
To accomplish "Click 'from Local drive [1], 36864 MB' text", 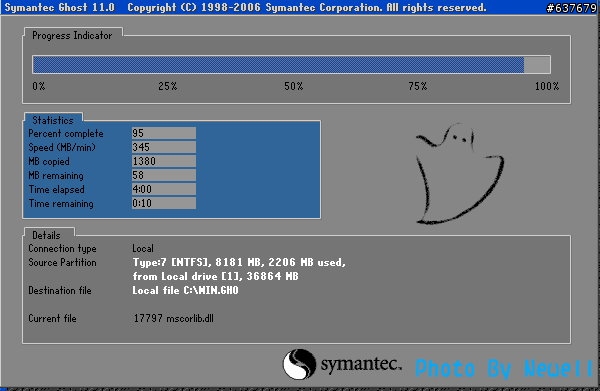I will point(215,276).
